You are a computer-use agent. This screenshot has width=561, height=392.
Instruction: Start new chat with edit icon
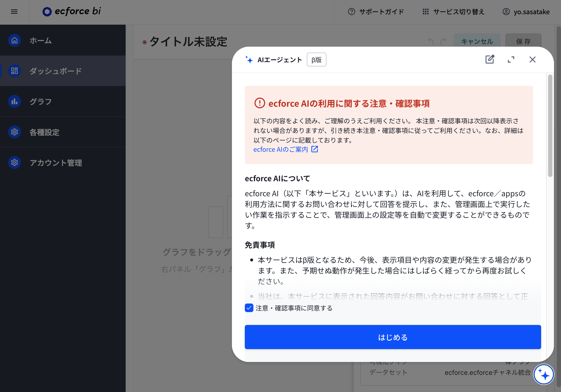tap(490, 59)
